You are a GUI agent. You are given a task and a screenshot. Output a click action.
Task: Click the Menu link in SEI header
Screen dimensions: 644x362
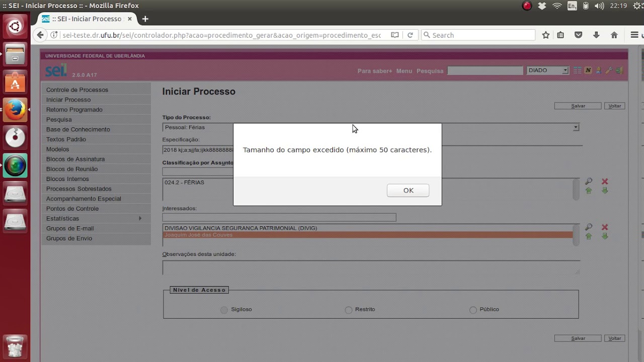click(x=404, y=71)
